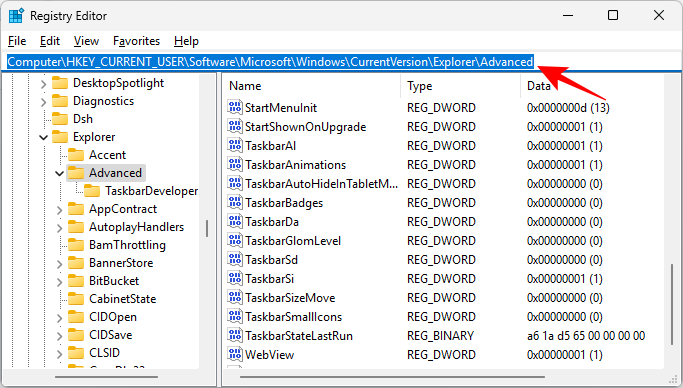
Task: Select the WebView value name
Action: pos(270,354)
